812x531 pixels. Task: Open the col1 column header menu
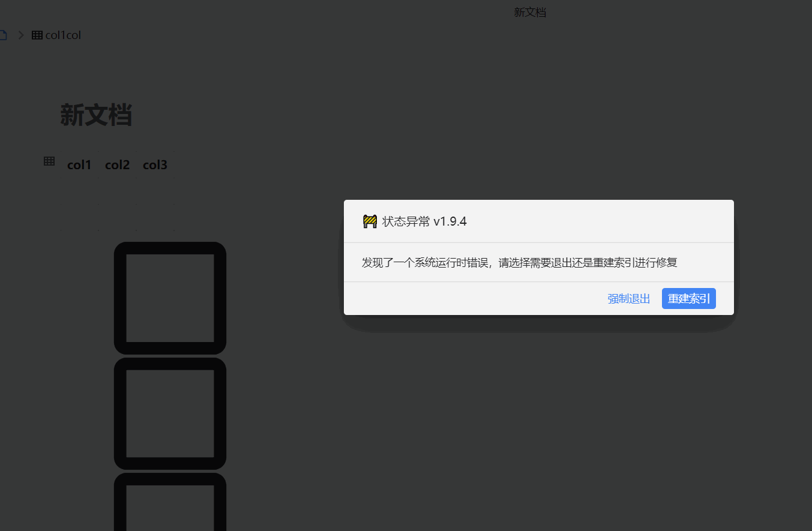point(79,164)
